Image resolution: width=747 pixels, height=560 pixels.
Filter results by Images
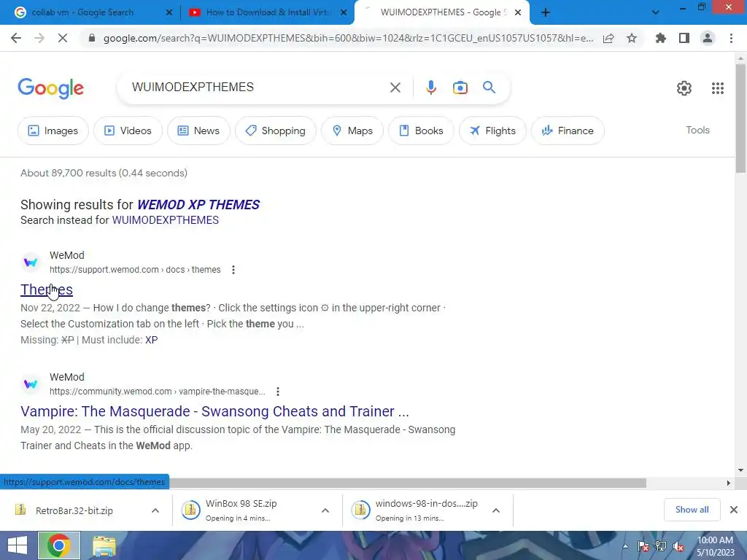(x=53, y=131)
